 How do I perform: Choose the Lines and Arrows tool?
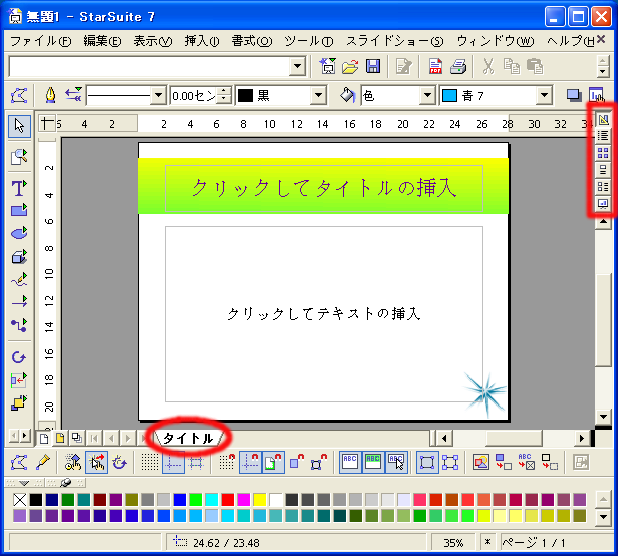pos(19,303)
